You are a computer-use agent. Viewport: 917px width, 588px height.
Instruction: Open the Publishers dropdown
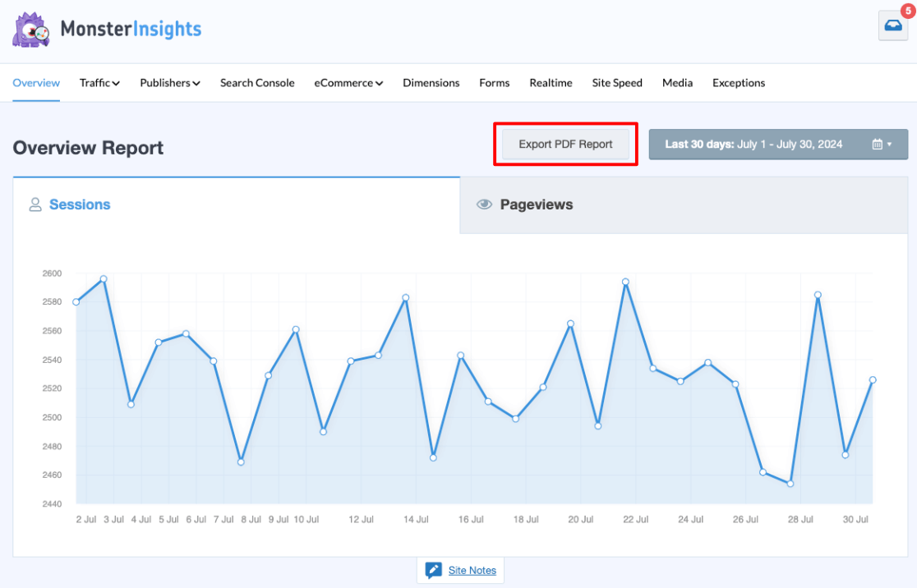coord(169,83)
